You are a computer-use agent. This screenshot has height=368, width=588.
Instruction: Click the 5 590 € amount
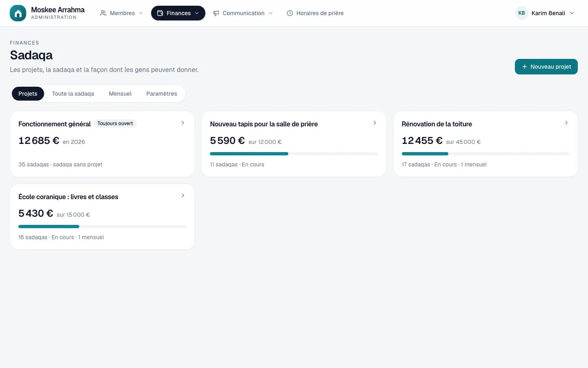[x=227, y=141]
